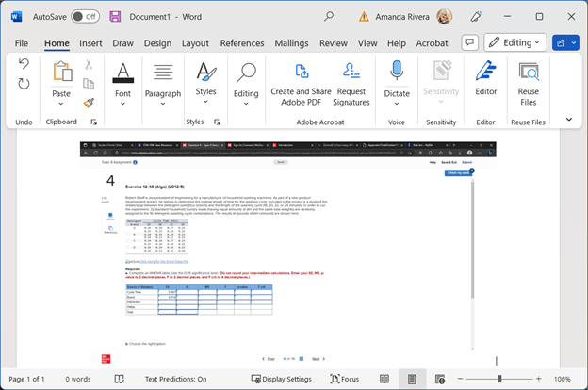Screen dimensions: 588x390
Task: Open the Draw tab
Action: coord(123,43)
